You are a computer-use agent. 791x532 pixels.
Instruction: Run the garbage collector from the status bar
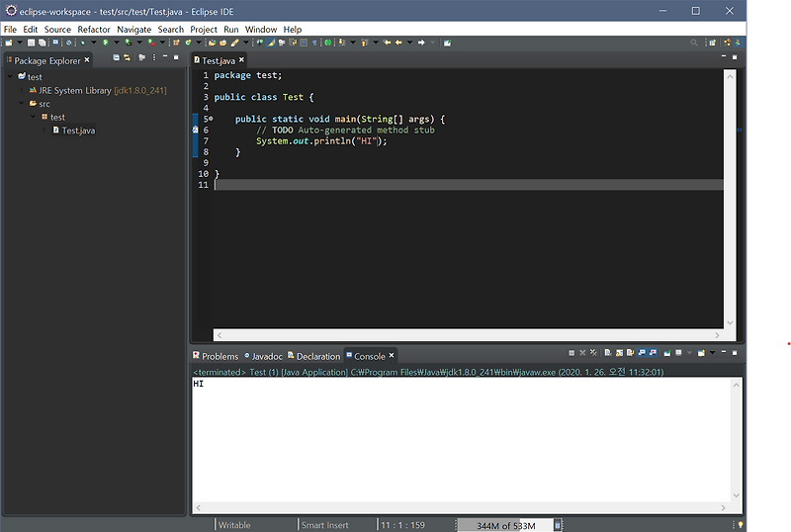point(557,525)
